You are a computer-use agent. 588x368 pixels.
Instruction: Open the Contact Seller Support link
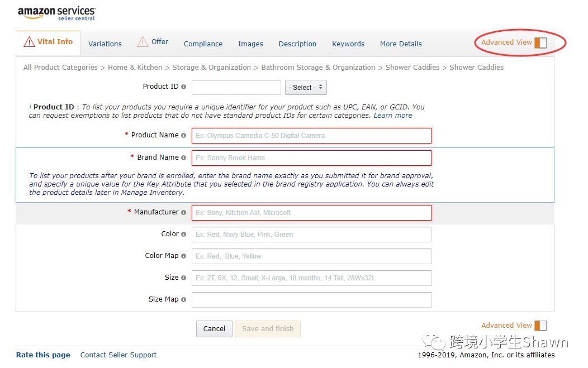(x=118, y=355)
